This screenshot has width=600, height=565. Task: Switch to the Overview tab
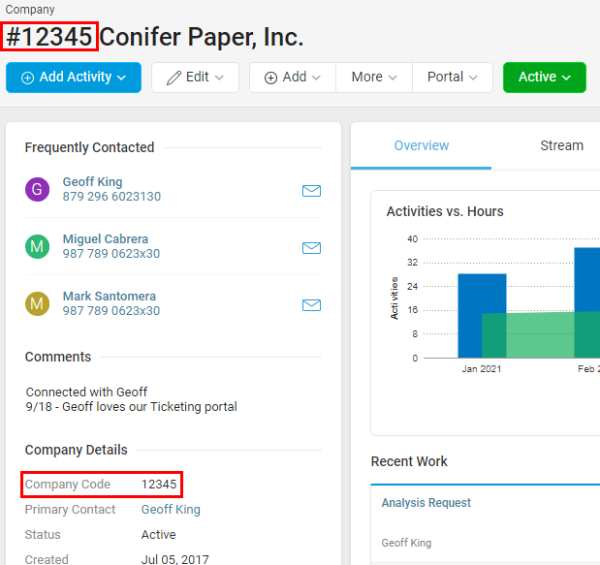(x=421, y=146)
